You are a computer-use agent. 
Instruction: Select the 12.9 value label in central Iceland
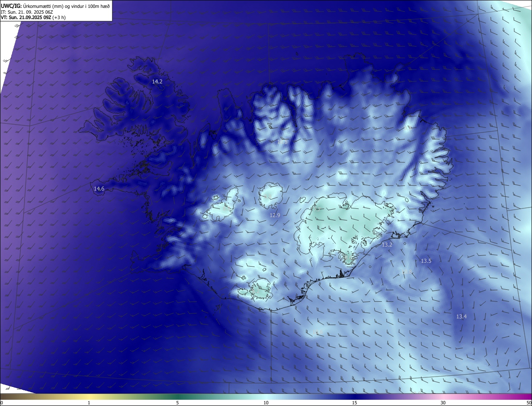point(275,215)
